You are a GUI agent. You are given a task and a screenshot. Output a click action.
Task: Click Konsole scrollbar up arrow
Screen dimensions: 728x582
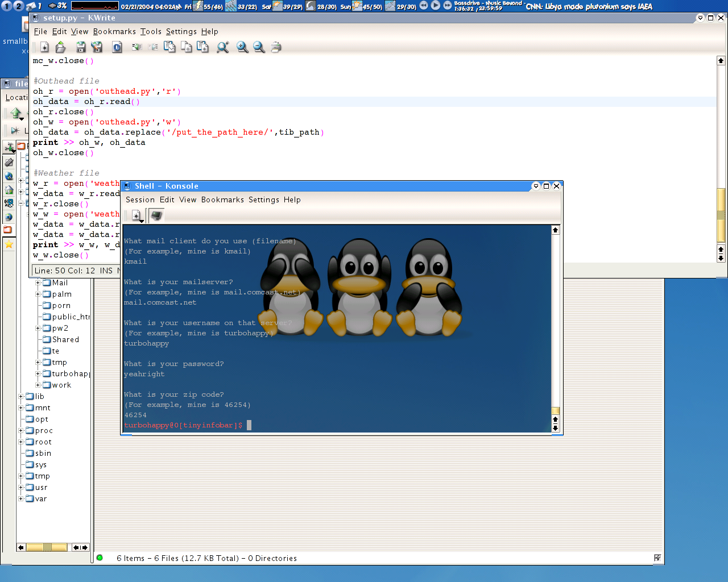(x=556, y=230)
